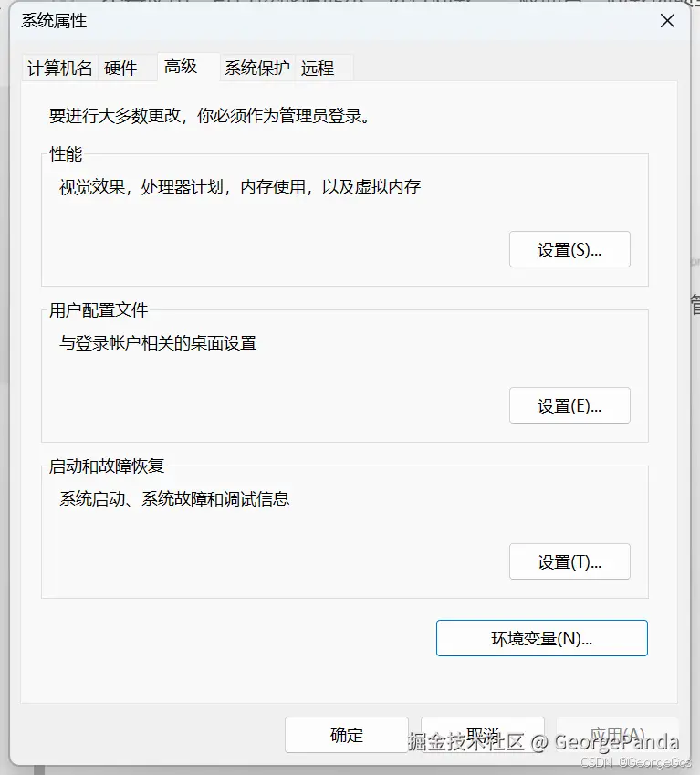Close the 系统属性 window
This screenshot has height=775, width=700.
coord(667,20)
